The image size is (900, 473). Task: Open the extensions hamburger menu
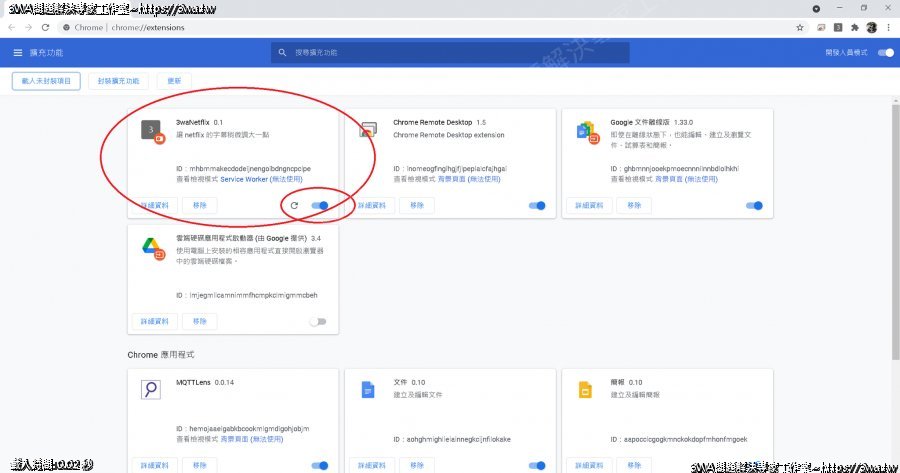coord(18,52)
